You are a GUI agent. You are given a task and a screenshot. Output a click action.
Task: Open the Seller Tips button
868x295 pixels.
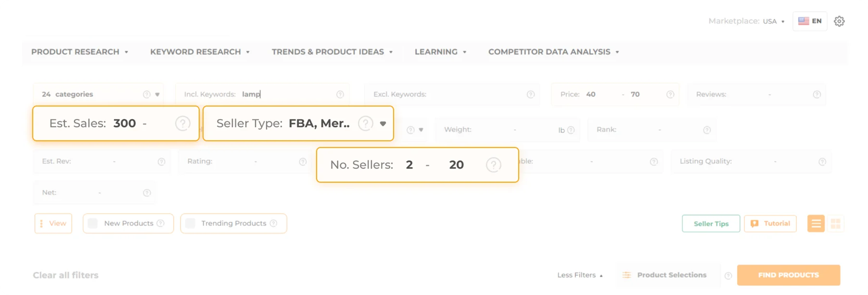click(711, 223)
